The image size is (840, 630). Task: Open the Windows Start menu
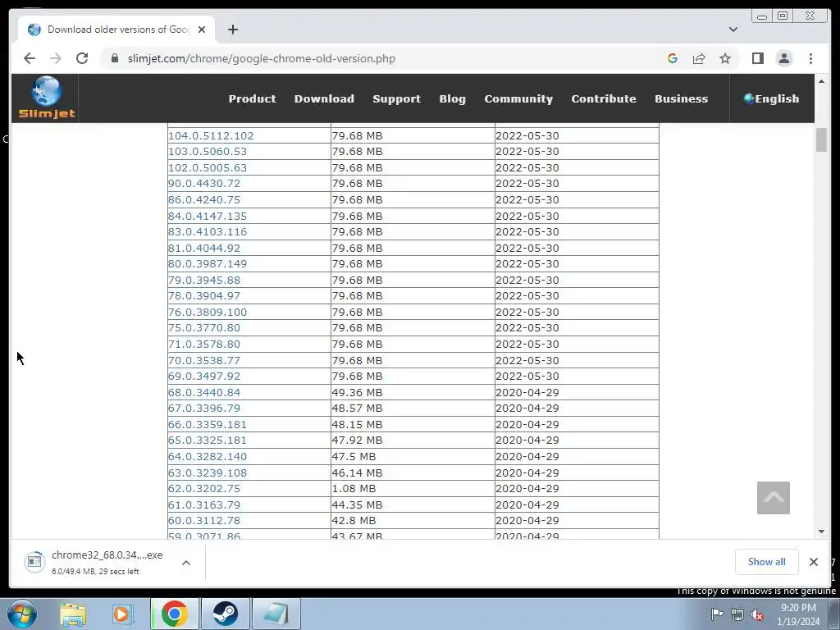click(22, 614)
